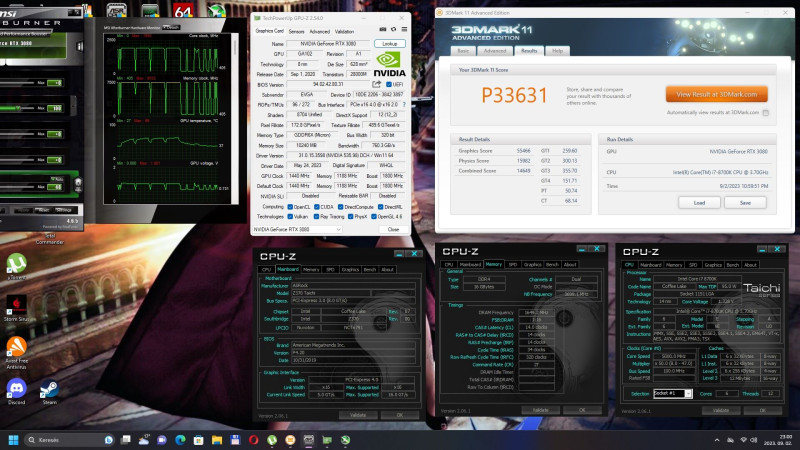Toggle CUDA checkbox in GPU-Z
Screen dimensions: 800x450
coord(316,207)
